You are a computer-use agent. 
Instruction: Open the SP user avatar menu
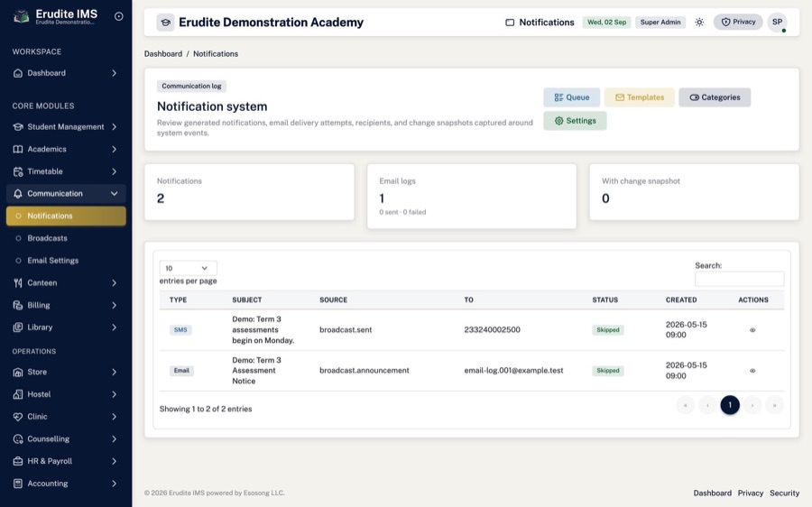(777, 23)
